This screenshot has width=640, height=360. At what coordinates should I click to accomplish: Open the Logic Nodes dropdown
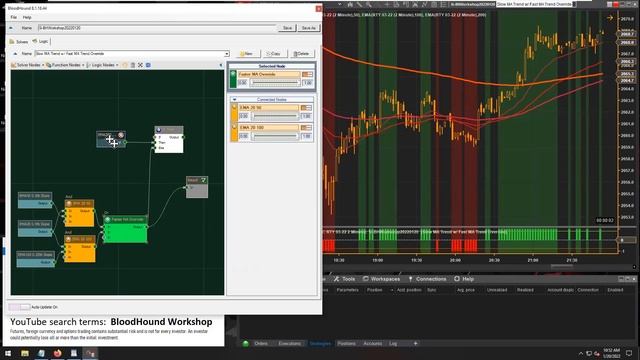coord(102,65)
